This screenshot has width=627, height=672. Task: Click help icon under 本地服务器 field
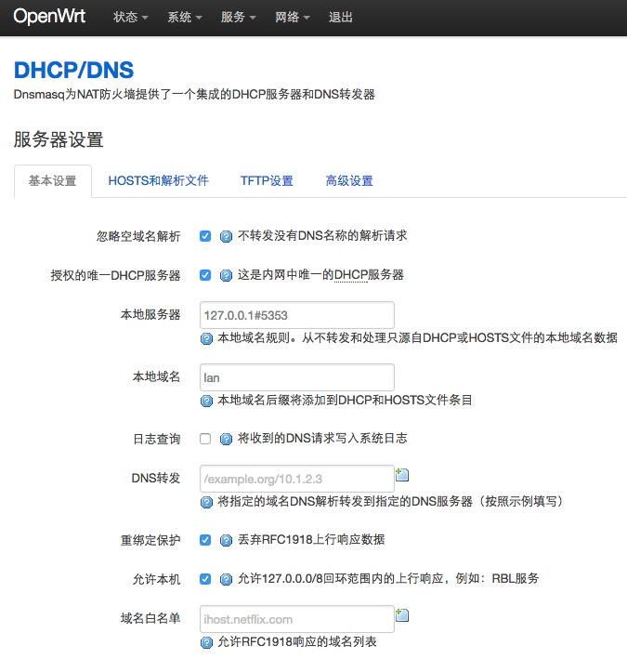206,338
